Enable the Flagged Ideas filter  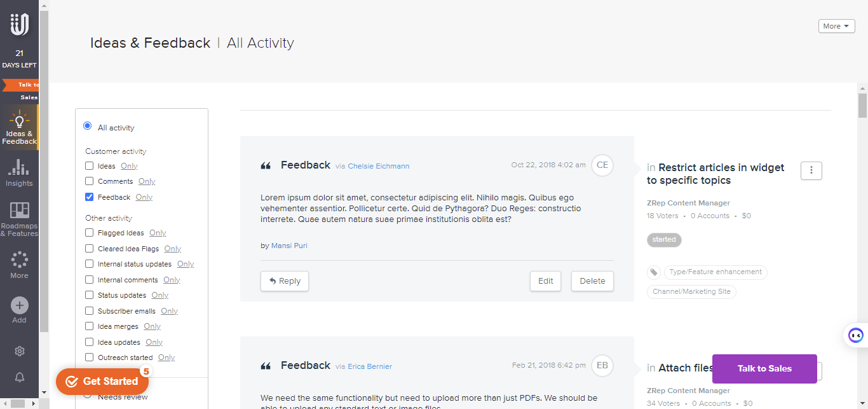coord(89,232)
